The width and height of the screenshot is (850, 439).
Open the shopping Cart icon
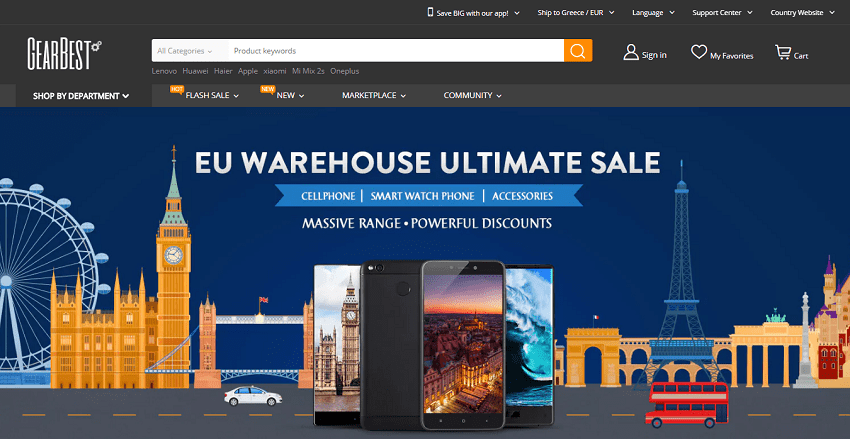783,53
